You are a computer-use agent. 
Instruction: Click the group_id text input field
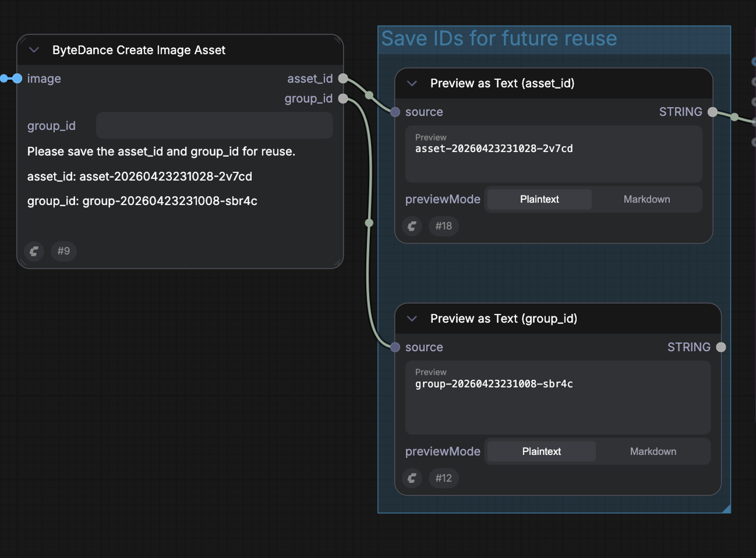tap(214, 126)
